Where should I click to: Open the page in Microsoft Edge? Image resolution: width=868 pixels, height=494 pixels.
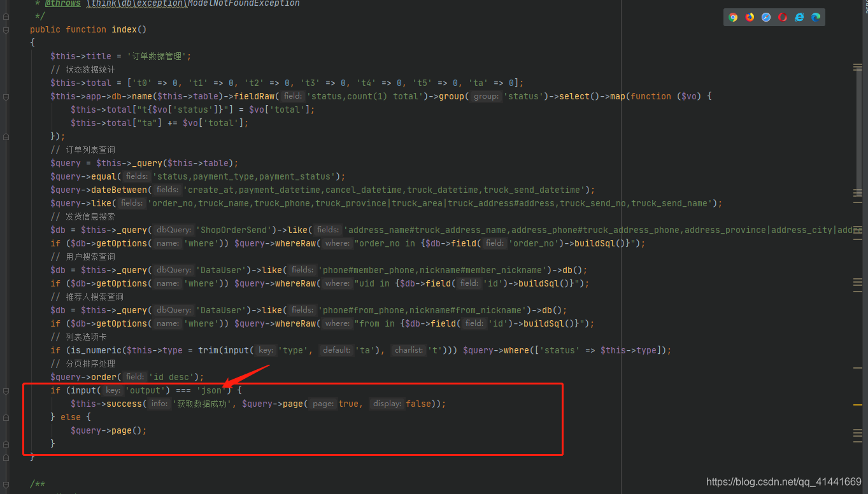tap(816, 17)
